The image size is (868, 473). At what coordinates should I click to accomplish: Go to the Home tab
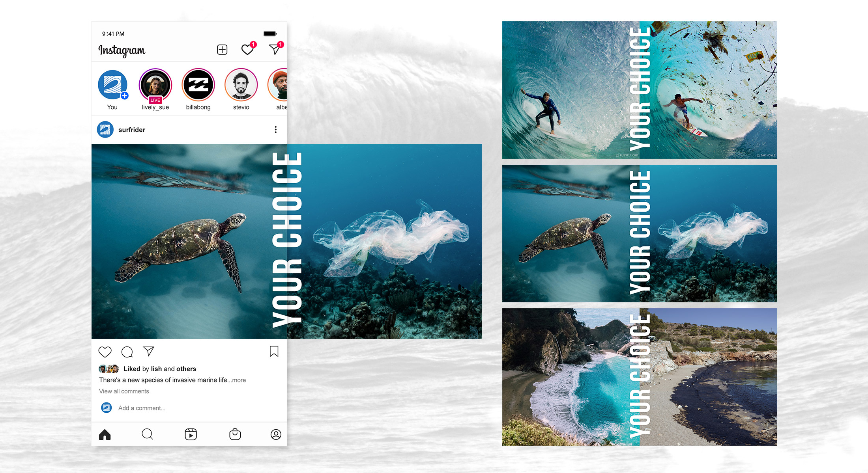tap(105, 434)
